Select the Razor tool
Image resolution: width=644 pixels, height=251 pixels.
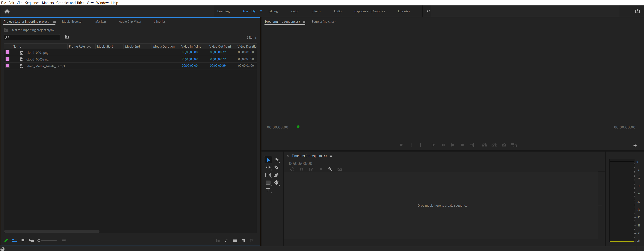click(276, 167)
